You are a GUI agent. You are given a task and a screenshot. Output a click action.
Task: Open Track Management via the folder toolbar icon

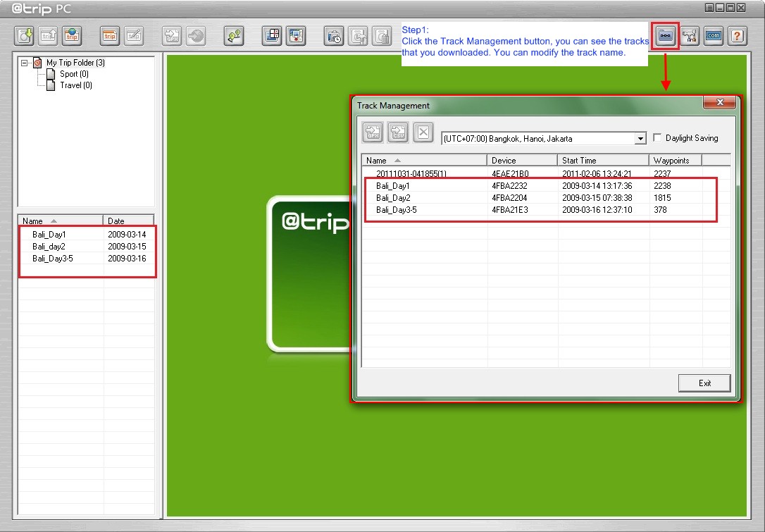point(666,36)
